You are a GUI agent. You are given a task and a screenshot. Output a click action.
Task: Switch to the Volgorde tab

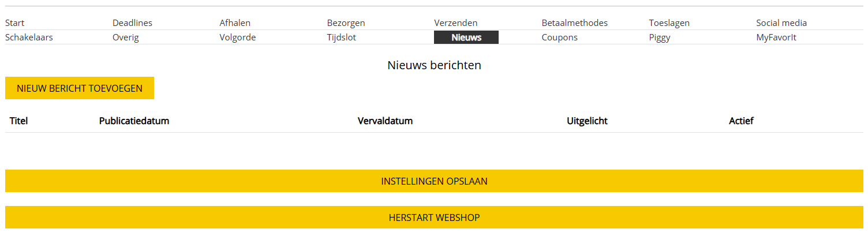[x=238, y=37]
